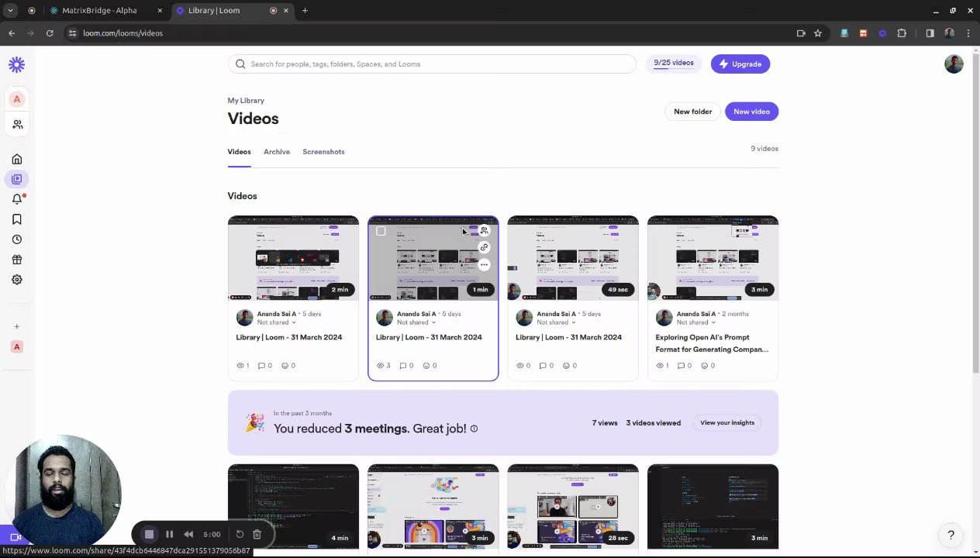Switch to the Videos tab
This screenshot has height=558, width=980.
point(239,152)
